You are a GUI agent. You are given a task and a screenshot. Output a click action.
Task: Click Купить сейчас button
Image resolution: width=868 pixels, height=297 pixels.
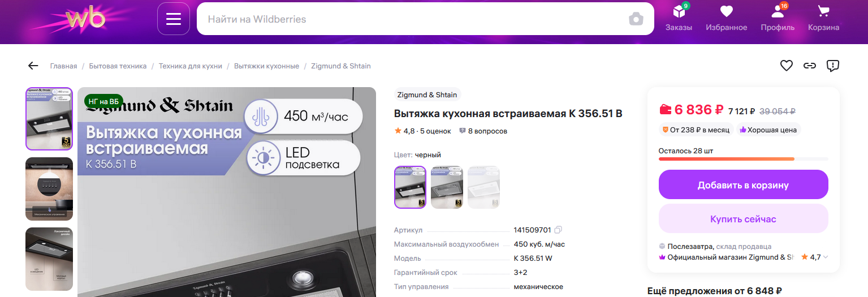tap(743, 219)
